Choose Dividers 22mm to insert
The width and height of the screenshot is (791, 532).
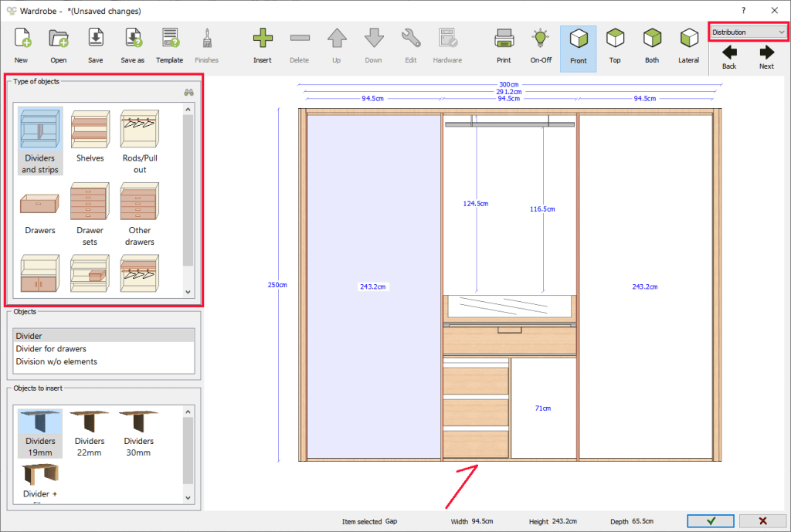pyautogui.click(x=90, y=433)
